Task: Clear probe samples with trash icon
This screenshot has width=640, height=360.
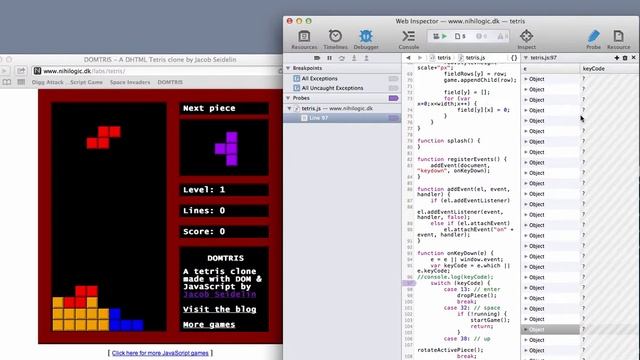Action: [x=625, y=58]
